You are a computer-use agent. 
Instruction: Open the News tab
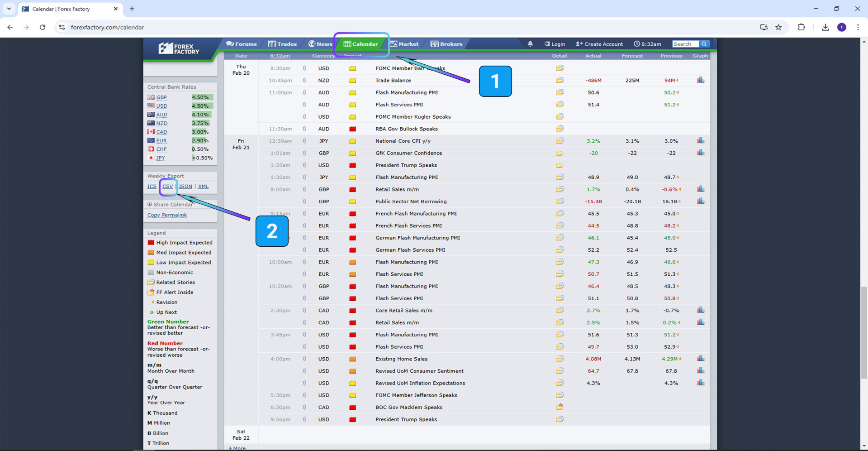[320, 44]
